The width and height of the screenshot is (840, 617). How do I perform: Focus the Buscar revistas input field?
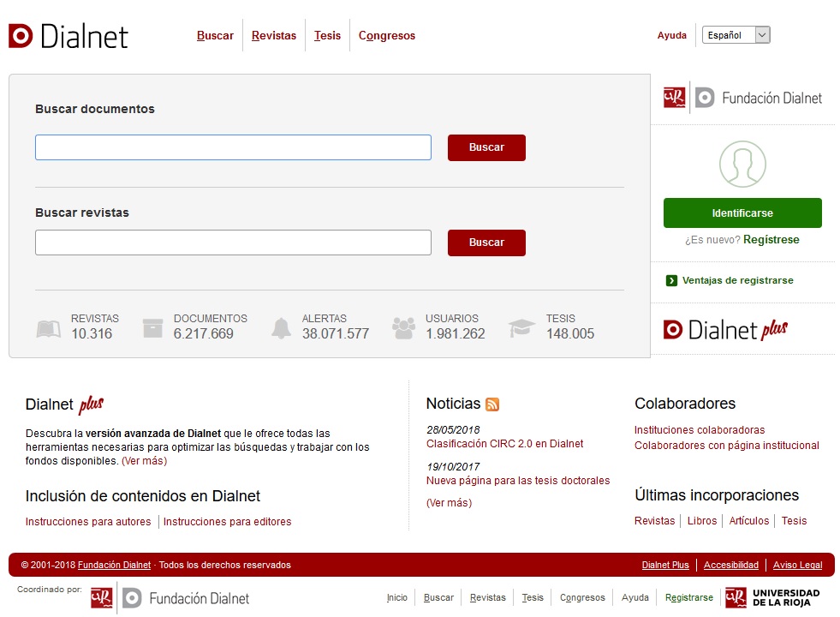(233, 243)
